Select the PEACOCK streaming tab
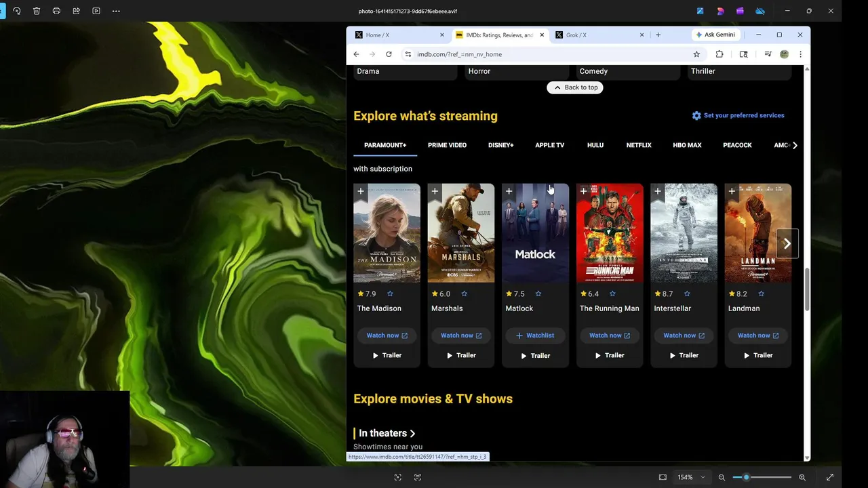Screen dimensions: 868x488 click(737, 145)
